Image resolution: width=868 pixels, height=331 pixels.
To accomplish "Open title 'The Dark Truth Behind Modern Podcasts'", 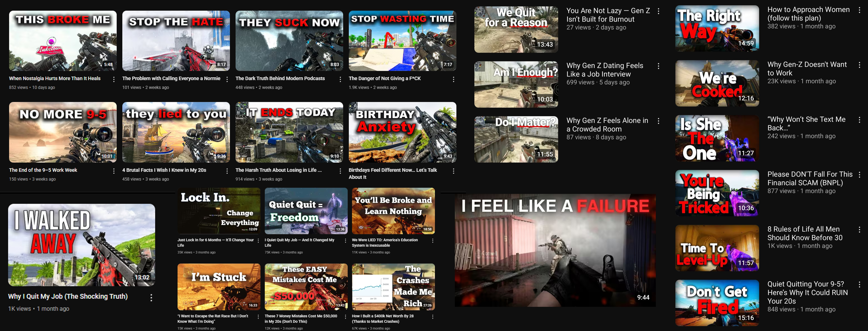I will point(280,79).
